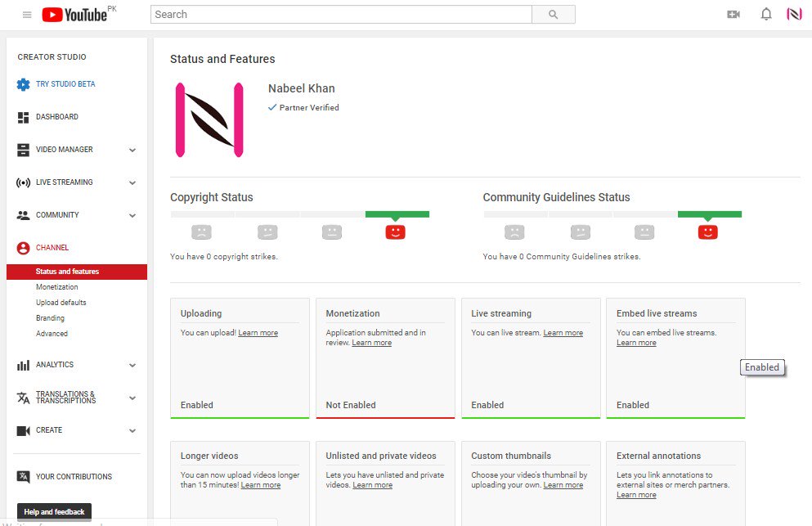Screen dimensions: 812x526
Task: Click 'You have 0 copyright strikes.' text
Action: tap(224, 257)
